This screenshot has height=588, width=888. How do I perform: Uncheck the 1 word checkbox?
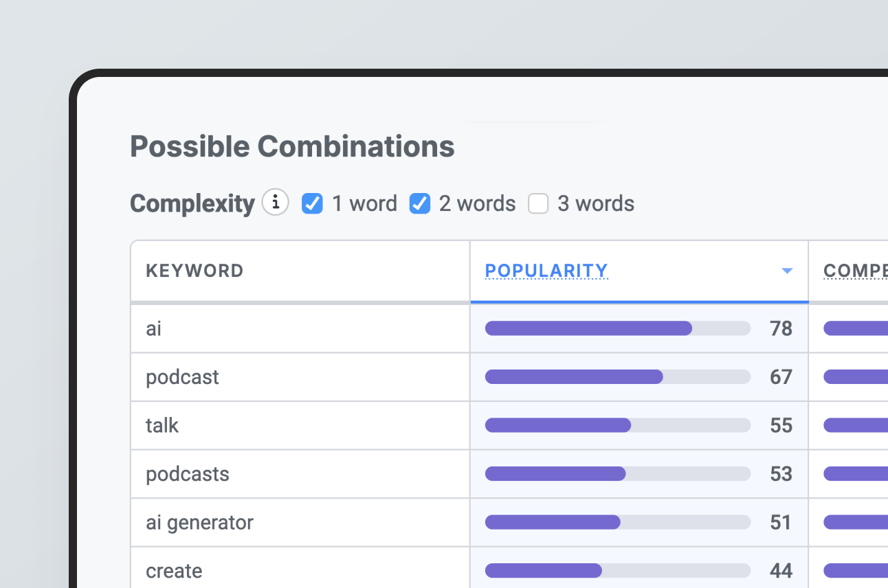[x=313, y=203]
